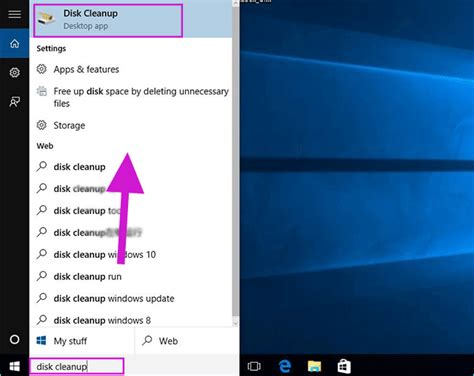Image resolution: width=474 pixels, height=376 pixels.
Task: Switch to My stuff filter
Action: click(x=82, y=341)
